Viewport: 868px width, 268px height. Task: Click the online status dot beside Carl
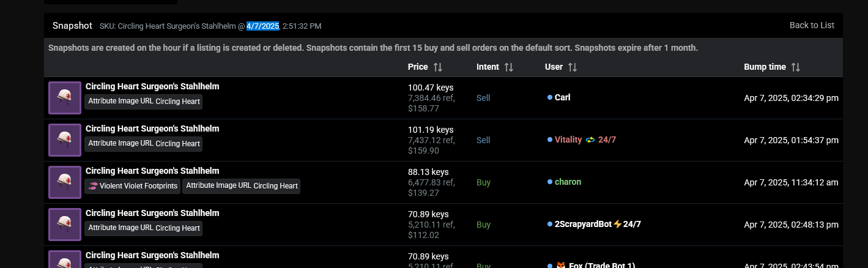click(x=550, y=97)
